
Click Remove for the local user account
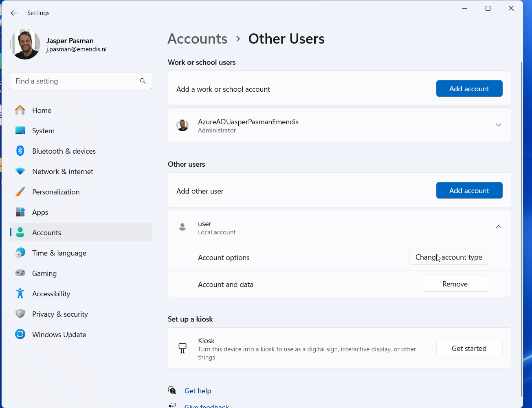click(x=455, y=284)
